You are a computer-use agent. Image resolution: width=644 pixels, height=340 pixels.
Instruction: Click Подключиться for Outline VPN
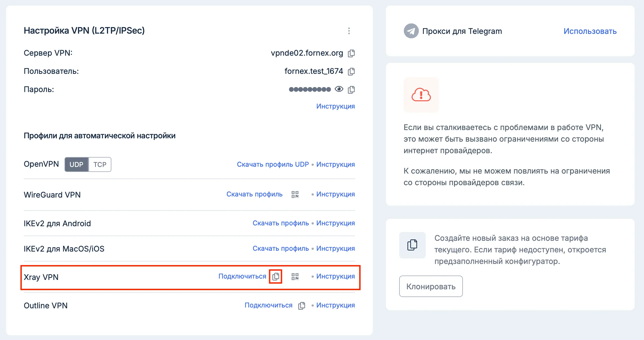coord(269,305)
